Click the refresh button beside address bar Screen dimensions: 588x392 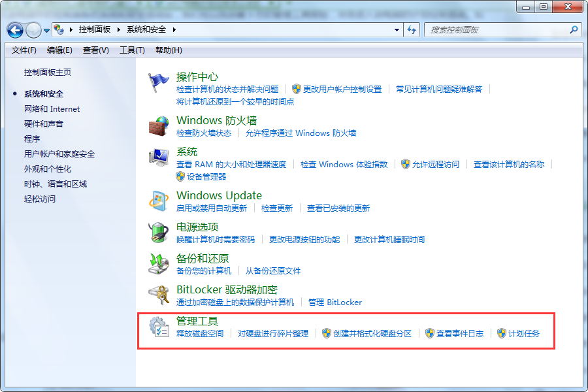[412, 30]
